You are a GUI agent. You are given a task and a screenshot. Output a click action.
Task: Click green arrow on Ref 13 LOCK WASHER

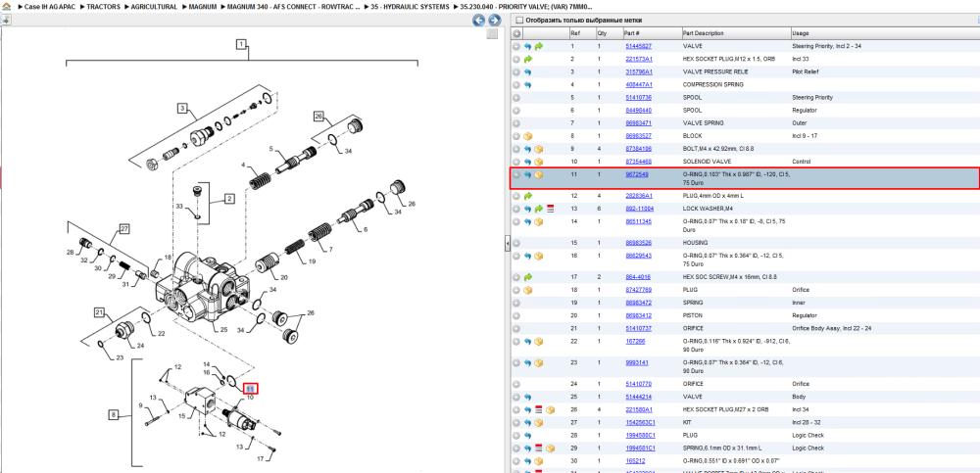[539, 209]
